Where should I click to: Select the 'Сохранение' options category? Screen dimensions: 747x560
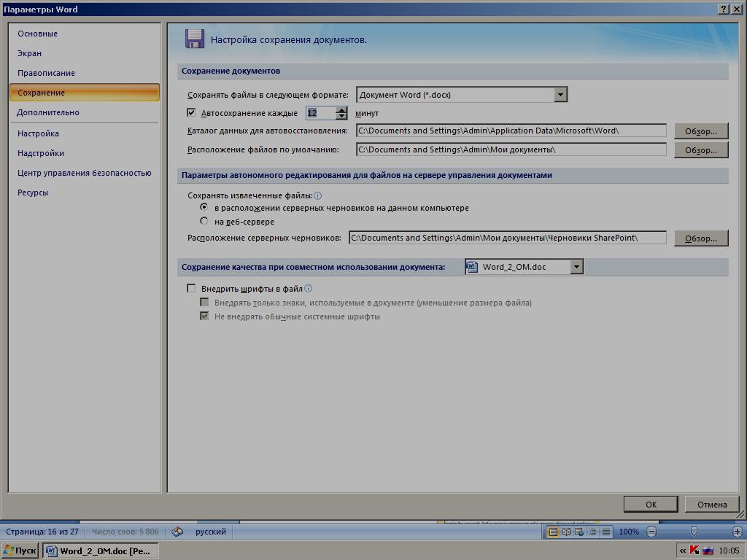(x=85, y=93)
